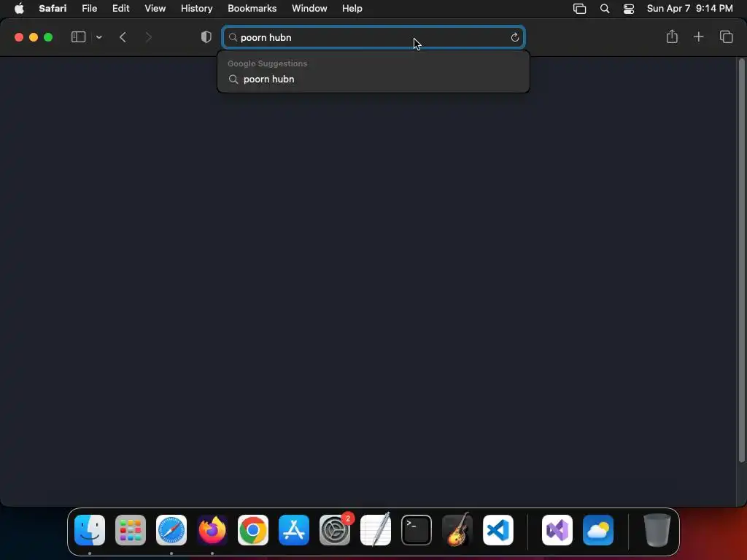Image resolution: width=747 pixels, height=560 pixels.
Task: Open purple Visual Studio from Dock
Action: click(x=557, y=530)
